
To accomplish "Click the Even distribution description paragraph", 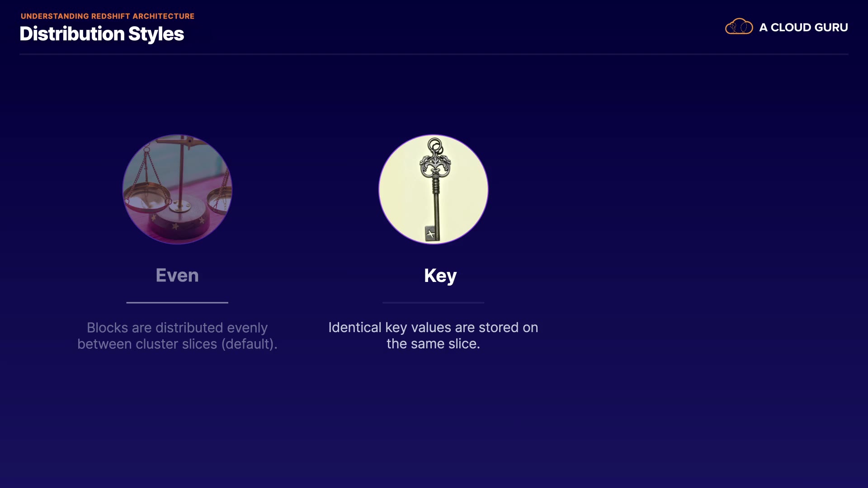I will pos(177,336).
